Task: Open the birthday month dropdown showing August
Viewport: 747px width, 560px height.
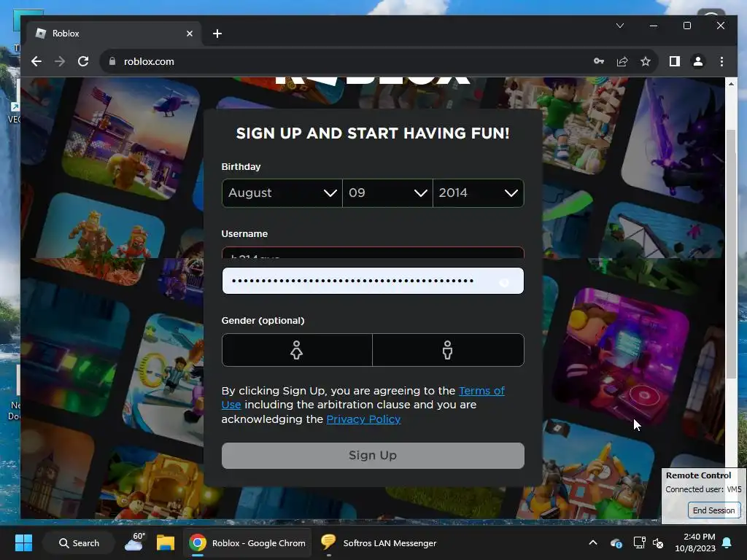Action: coord(282,192)
